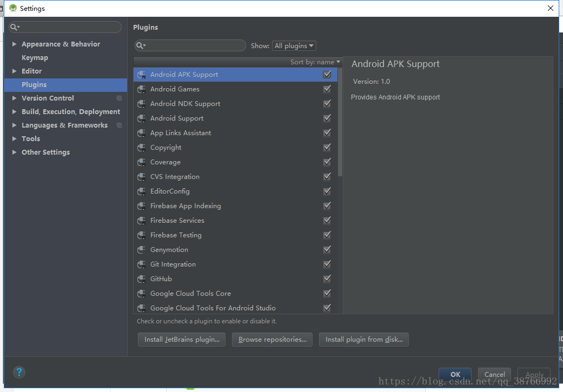Image resolution: width=563 pixels, height=392 pixels.
Task: Focus the plugin search field
Action: 190,45
